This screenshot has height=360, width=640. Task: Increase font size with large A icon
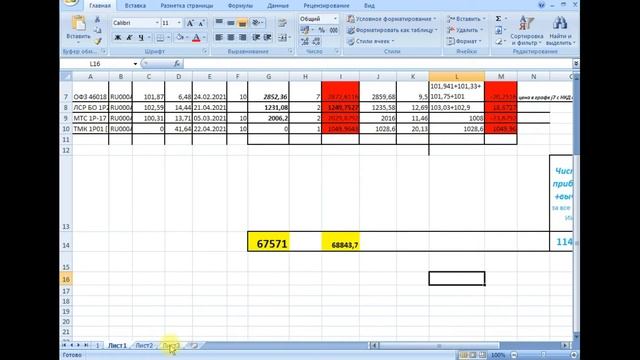coord(190,23)
